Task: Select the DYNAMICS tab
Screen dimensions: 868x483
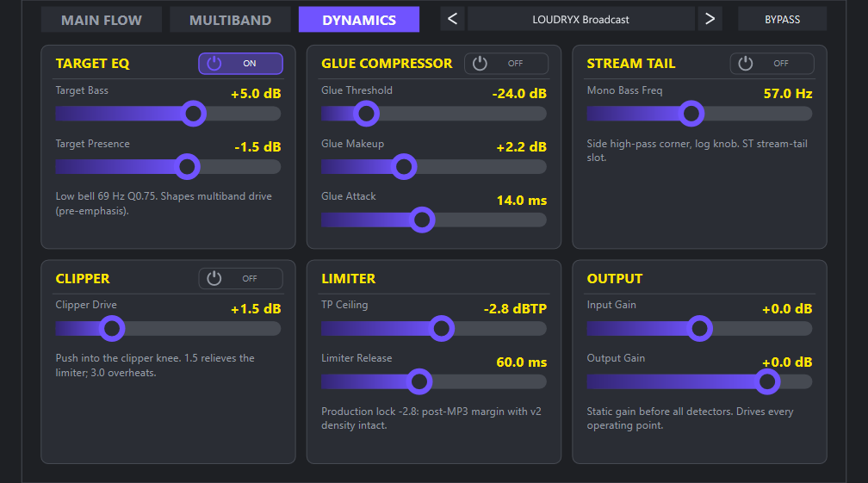Action: coord(359,20)
